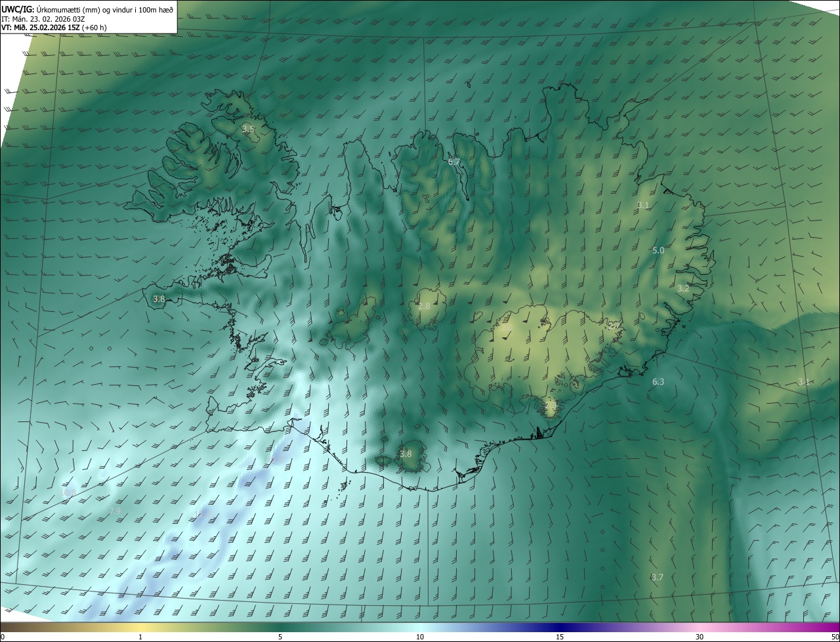Viewport: 840px width, 642px height.
Task: Click the 6.7 value on the north coast
Action: (x=454, y=161)
